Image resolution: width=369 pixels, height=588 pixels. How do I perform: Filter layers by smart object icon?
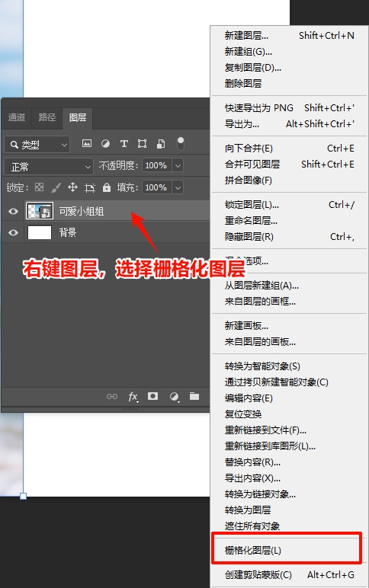[161, 143]
